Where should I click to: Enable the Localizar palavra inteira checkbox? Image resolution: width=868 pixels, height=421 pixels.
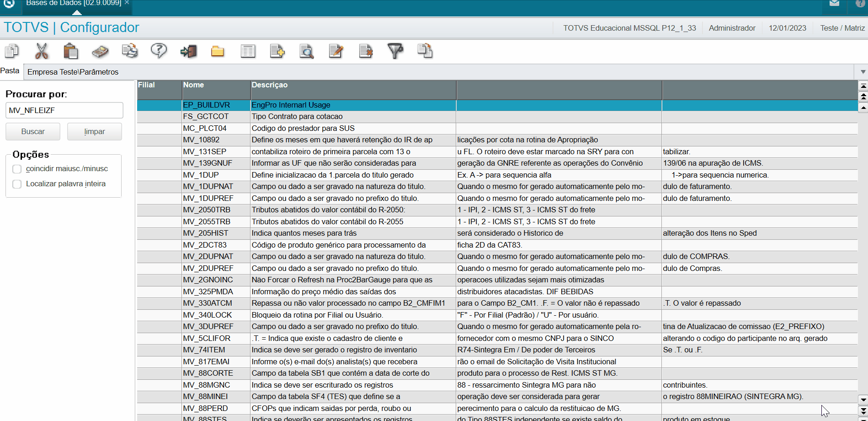17,184
